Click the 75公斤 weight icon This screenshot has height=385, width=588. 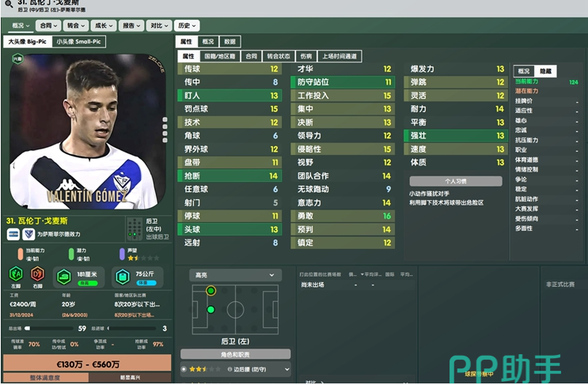pyautogui.click(x=122, y=277)
